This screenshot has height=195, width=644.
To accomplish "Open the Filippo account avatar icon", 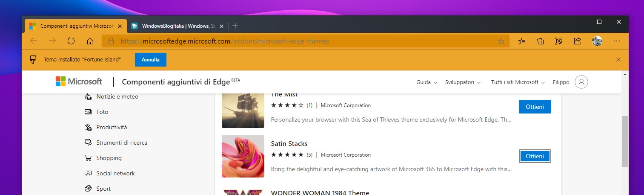I will click(581, 82).
